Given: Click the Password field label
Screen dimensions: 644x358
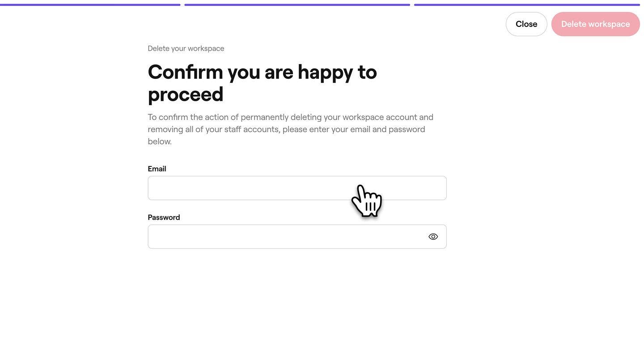Looking at the screenshot, I should click(x=164, y=217).
